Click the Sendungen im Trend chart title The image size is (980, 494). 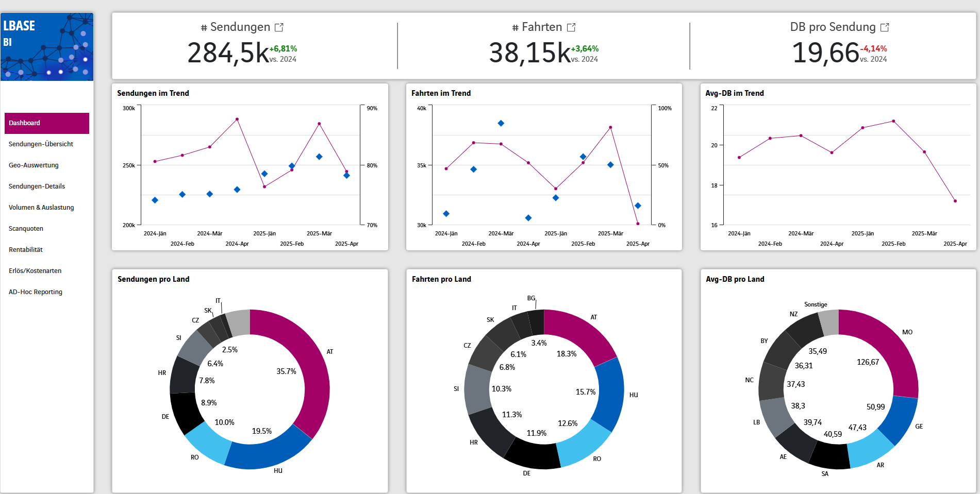153,93
